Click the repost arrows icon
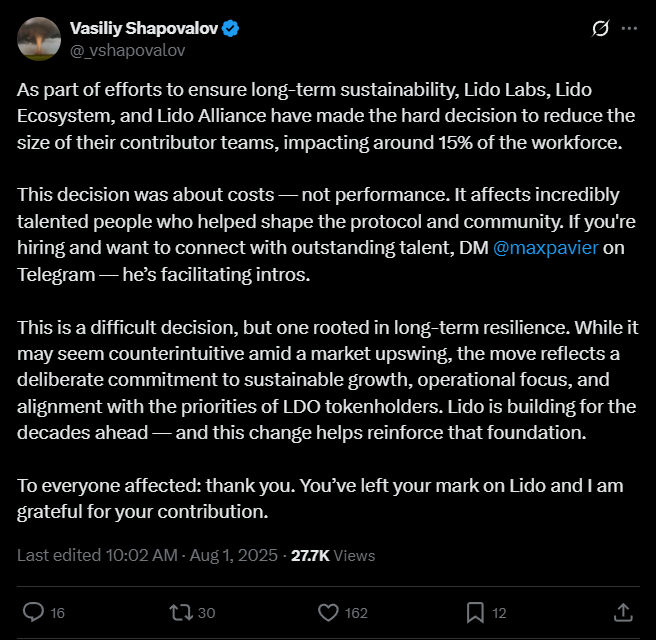Image resolution: width=656 pixels, height=640 pixels. pyautogui.click(x=181, y=612)
